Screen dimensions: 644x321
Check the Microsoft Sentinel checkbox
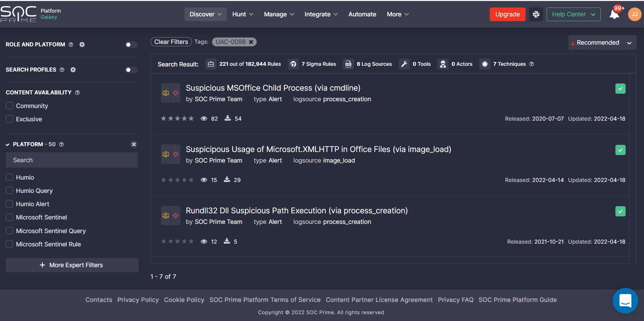coord(10,217)
